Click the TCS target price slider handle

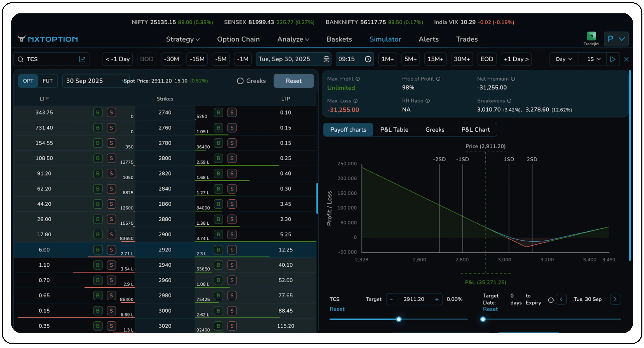tap(399, 319)
